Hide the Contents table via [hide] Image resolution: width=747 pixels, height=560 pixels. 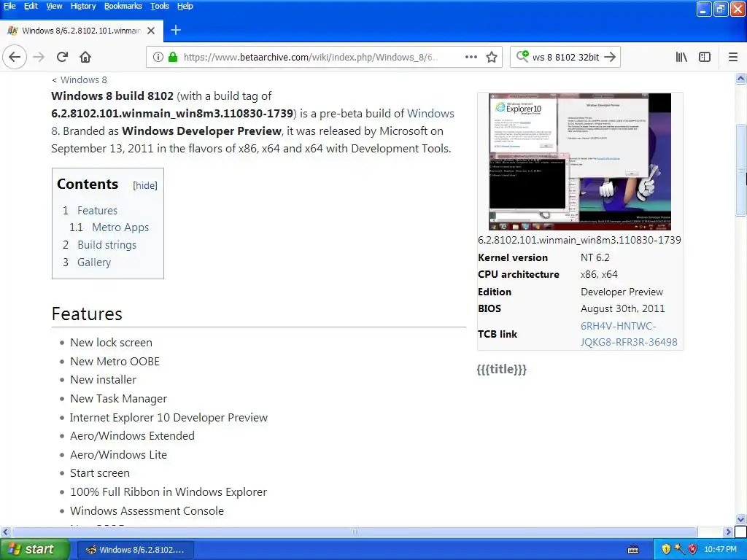[145, 185]
